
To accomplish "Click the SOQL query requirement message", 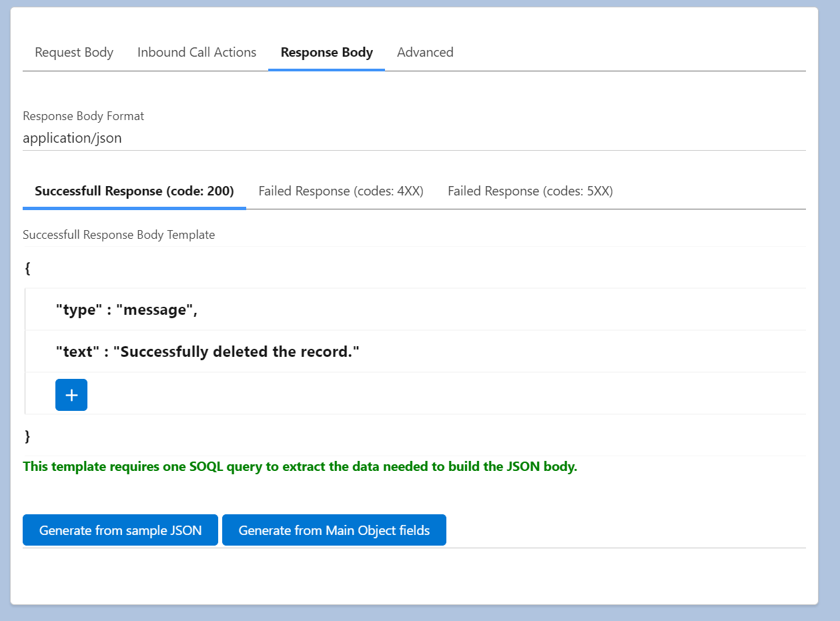I will [300, 466].
